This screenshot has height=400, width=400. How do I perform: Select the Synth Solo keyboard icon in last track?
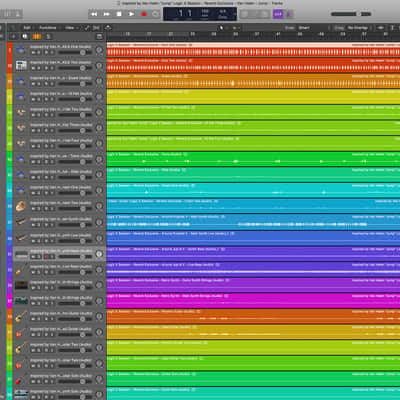click(x=21, y=394)
